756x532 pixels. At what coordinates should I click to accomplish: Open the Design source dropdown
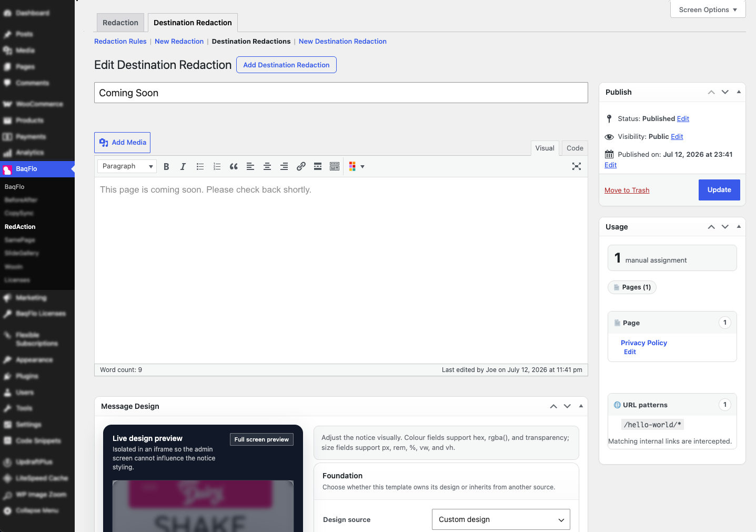[501, 519]
